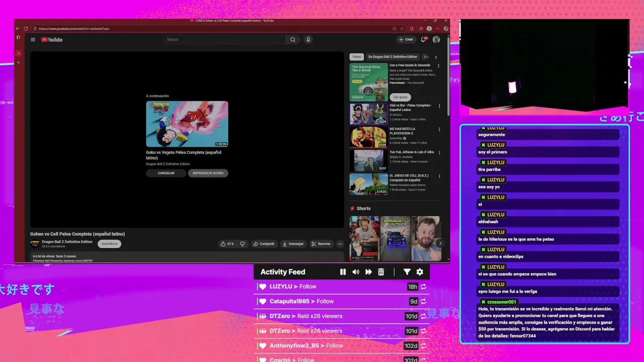Skip the current alert in Activity Feed
Viewport: 644px width, 362px height.
click(368, 272)
